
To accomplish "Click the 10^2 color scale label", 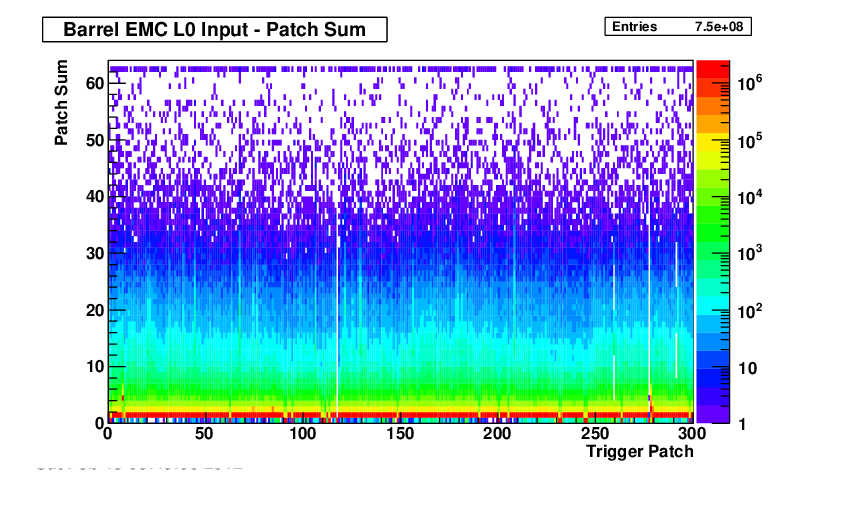I will coord(750,311).
